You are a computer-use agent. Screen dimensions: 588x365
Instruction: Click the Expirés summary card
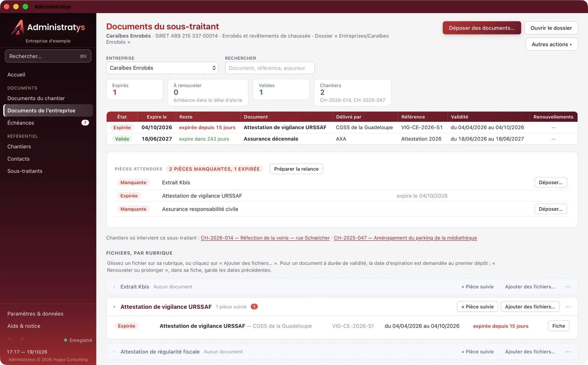point(135,89)
